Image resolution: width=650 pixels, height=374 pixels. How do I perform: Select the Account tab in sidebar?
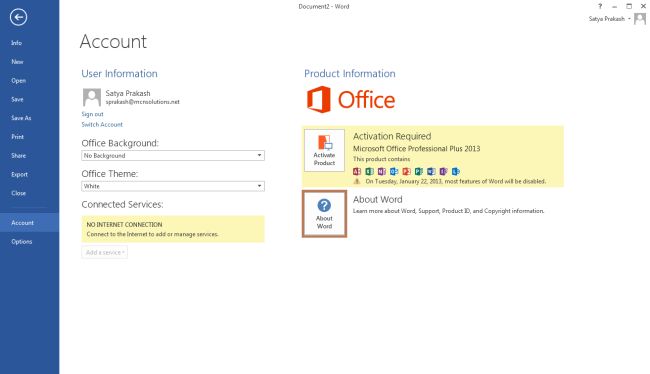(29, 223)
